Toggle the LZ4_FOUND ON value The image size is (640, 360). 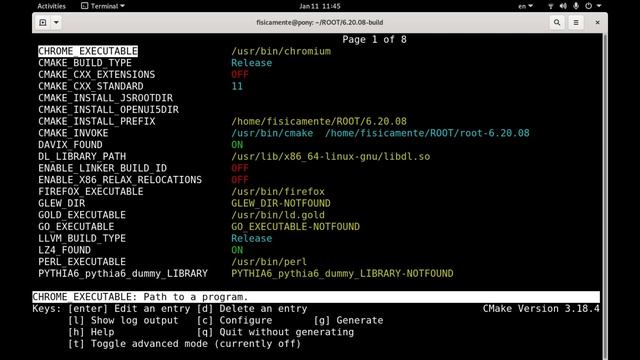(x=237, y=250)
